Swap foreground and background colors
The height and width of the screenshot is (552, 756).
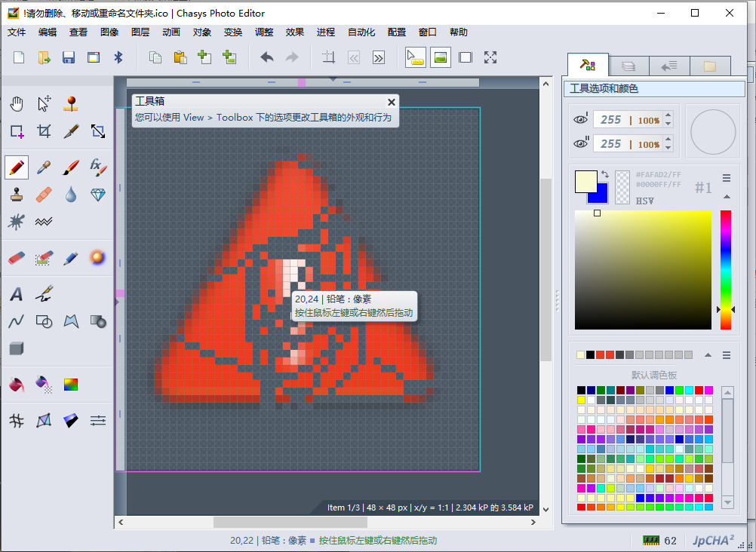(606, 174)
